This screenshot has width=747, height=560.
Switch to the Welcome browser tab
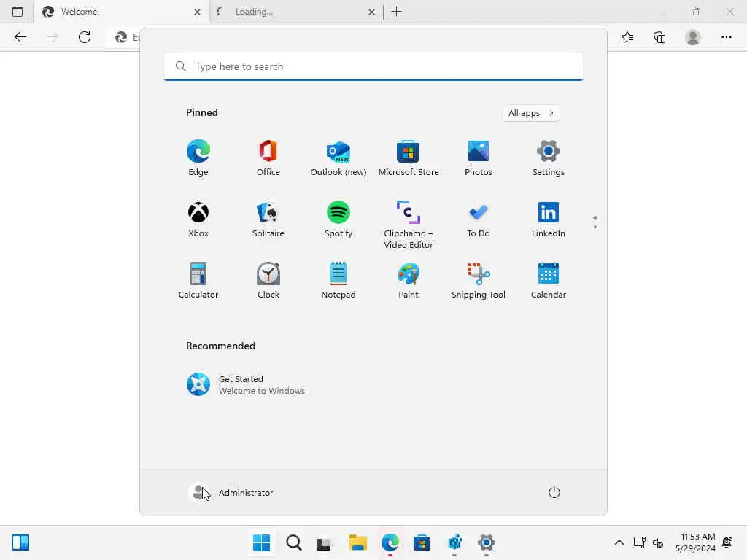(122, 12)
